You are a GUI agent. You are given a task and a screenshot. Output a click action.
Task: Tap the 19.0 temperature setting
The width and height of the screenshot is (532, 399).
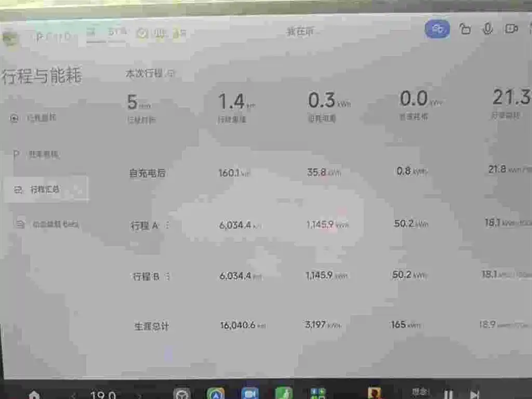coord(103,395)
